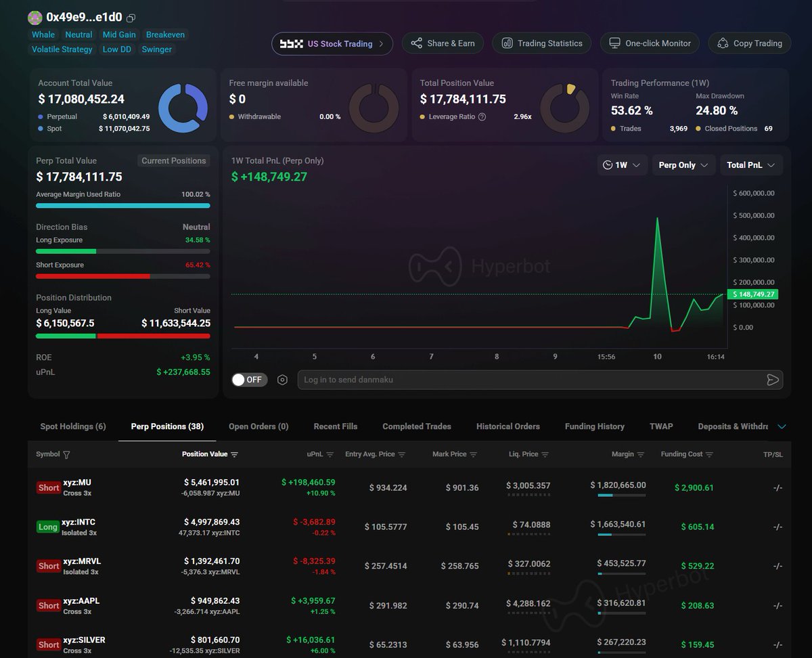Click the leverage ratio donut chart
Screen dimensions: 812x658
[565, 108]
